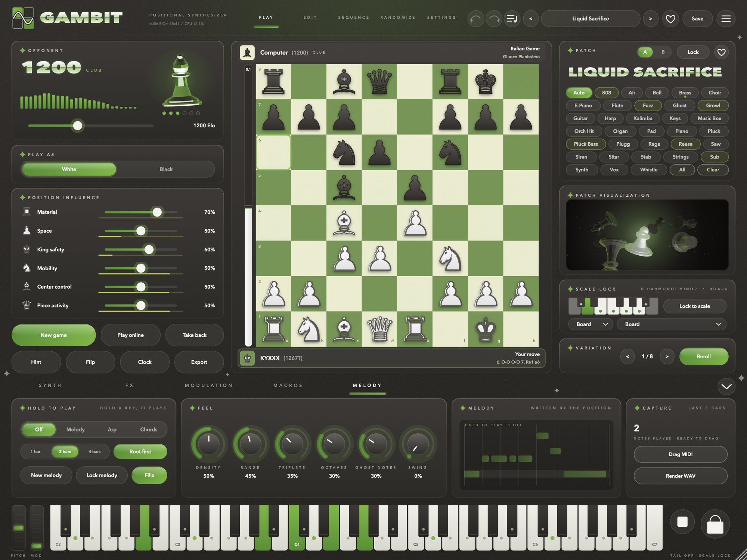
Task: Adjust the Material influence slider
Action: click(157, 212)
